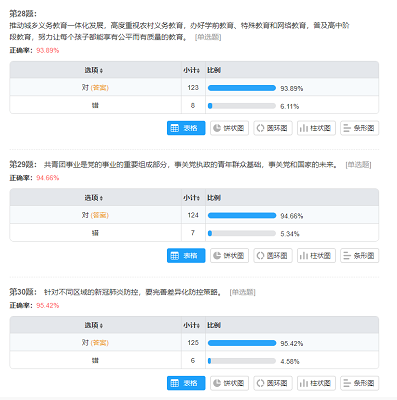Screen dimensions: 397x400
Task: Show 条形图 chart for question 30
Action: (359, 383)
